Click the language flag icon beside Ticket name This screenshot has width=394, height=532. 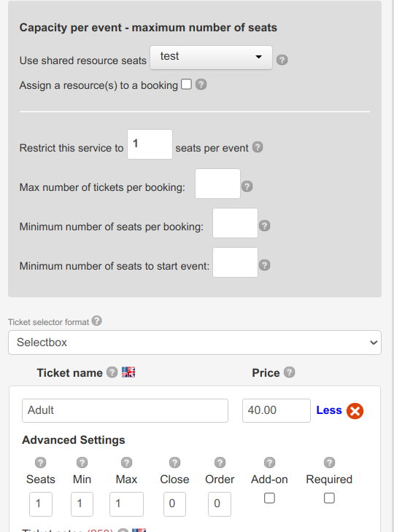[128, 372]
